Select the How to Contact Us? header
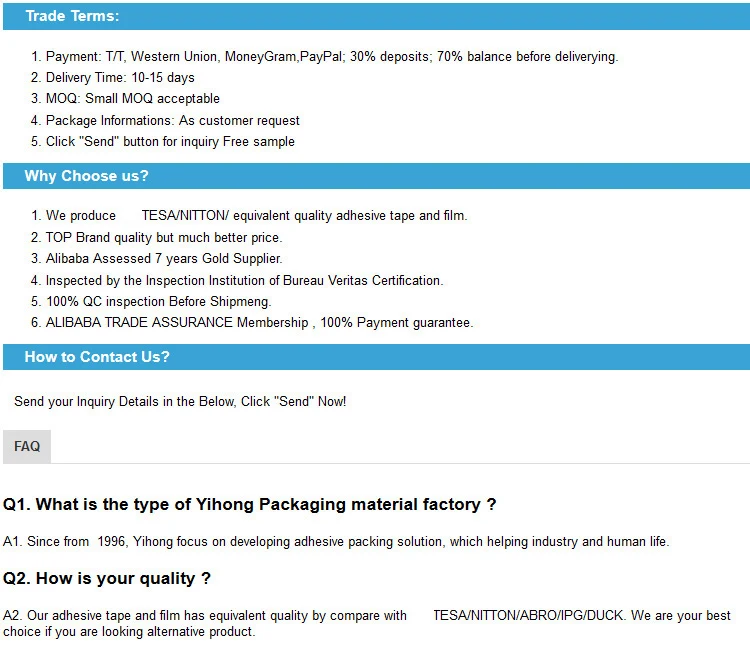750x651 pixels. tap(376, 357)
